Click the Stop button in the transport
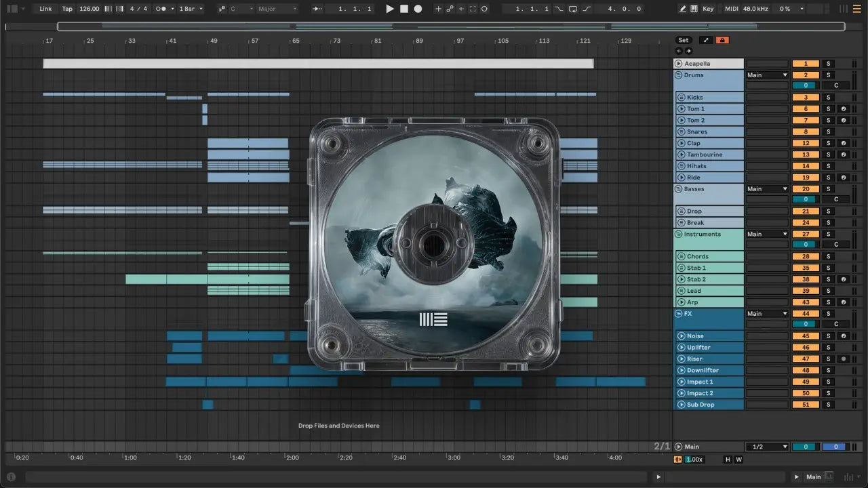This screenshot has width=868, height=488. click(403, 9)
